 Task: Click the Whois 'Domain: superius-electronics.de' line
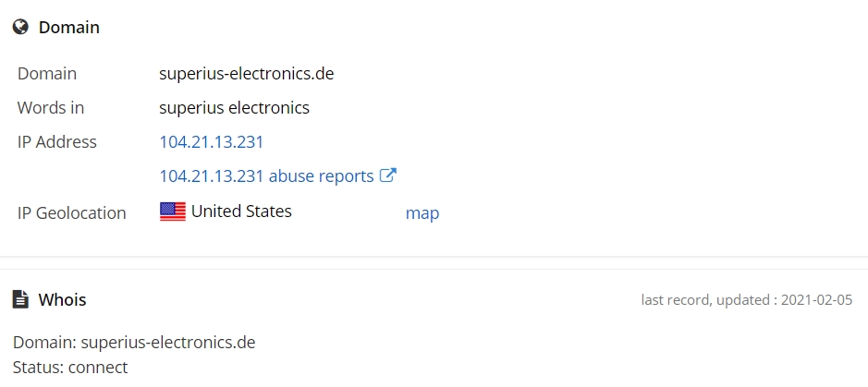point(134,343)
